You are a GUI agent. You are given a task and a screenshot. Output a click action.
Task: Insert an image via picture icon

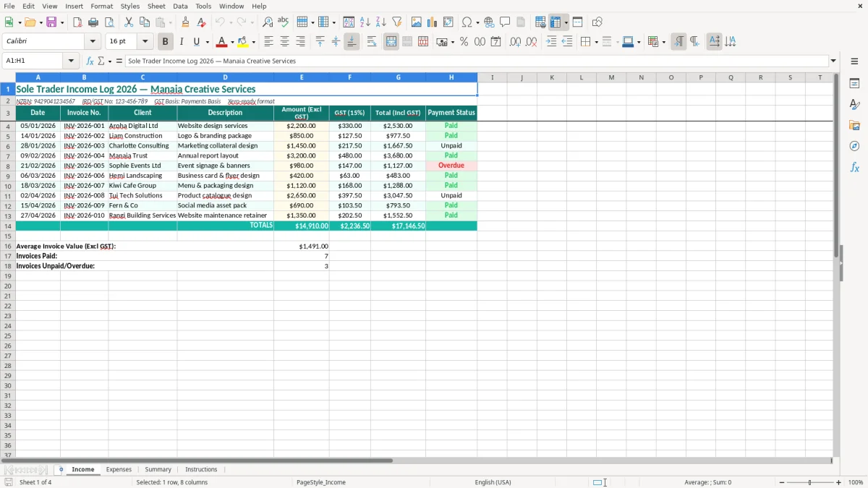pos(417,22)
